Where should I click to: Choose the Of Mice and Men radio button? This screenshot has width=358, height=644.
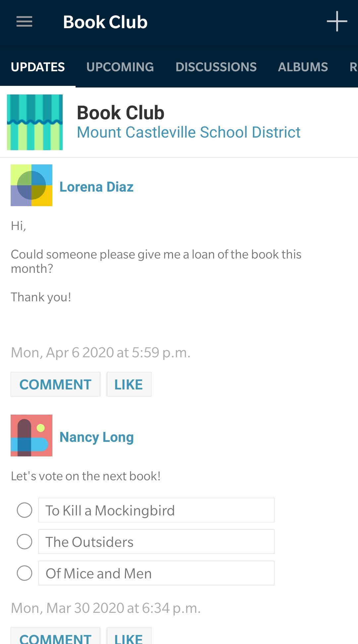coord(25,573)
